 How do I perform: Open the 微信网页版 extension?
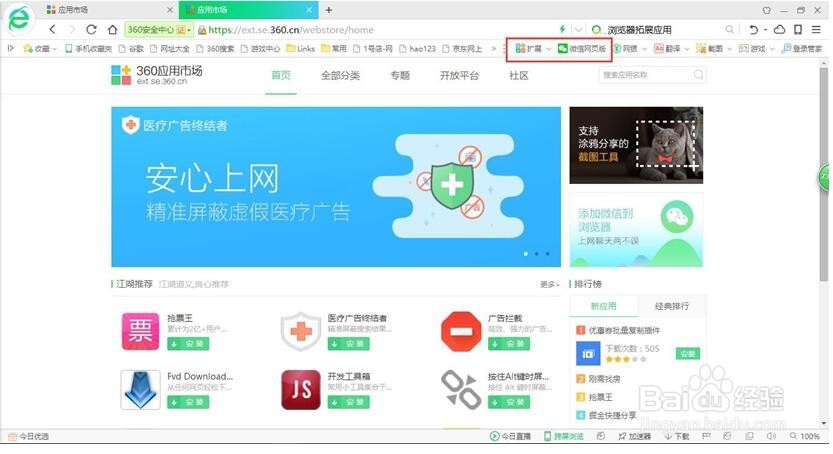(x=582, y=48)
